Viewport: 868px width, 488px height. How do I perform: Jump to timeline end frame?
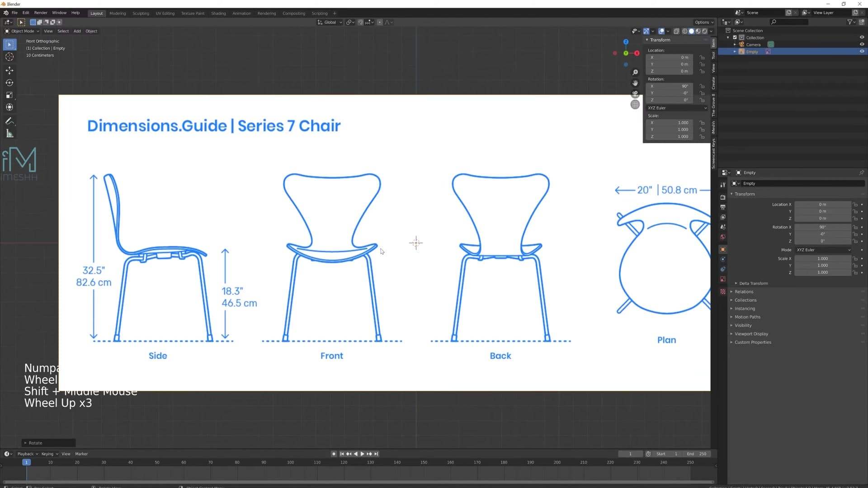tap(376, 454)
